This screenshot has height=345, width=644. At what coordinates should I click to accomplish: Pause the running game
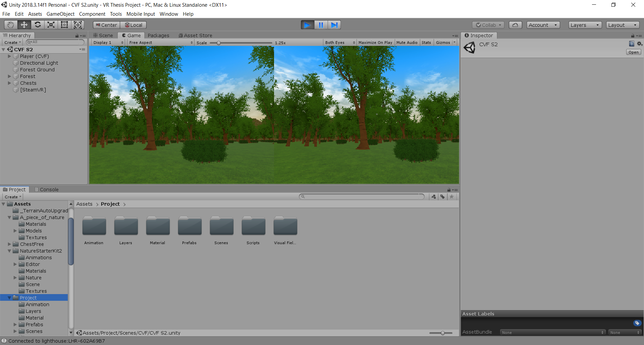[321, 25]
